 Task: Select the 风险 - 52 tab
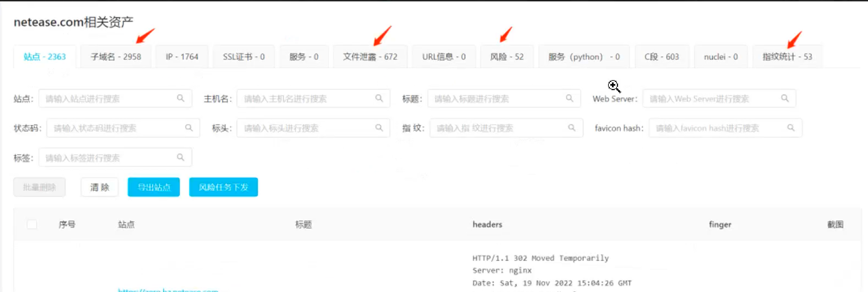(x=507, y=57)
